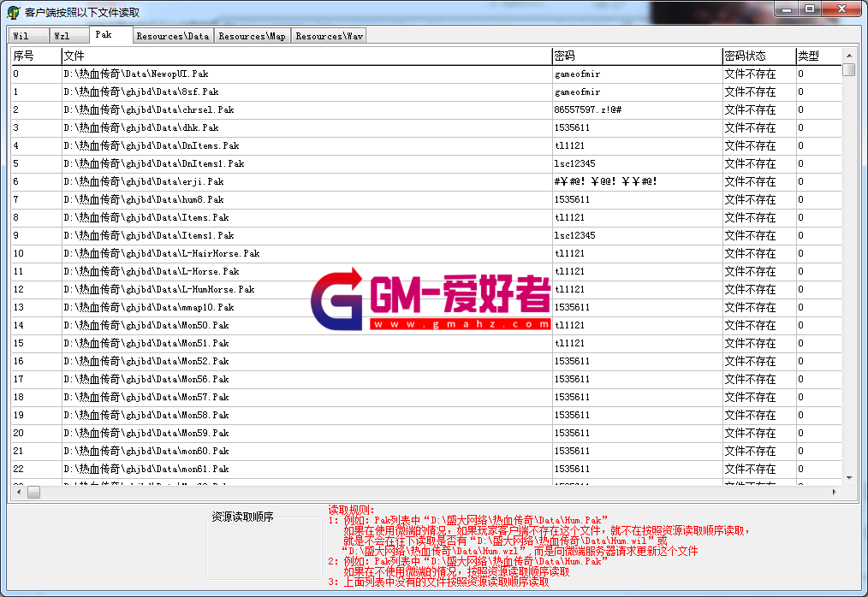The width and height of the screenshot is (868, 597).
Task: Open the Wzl tab
Action: click(x=62, y=36)
